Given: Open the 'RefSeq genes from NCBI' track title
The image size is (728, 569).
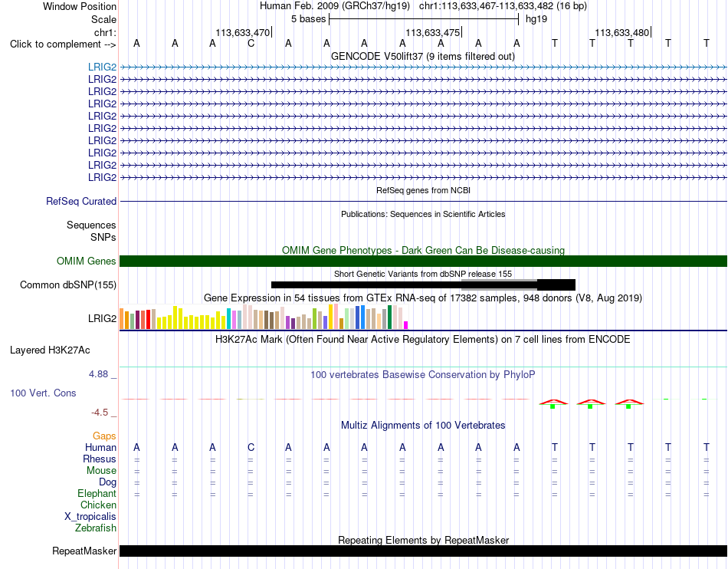Looking at the screenshot, I should pos(423,190).
